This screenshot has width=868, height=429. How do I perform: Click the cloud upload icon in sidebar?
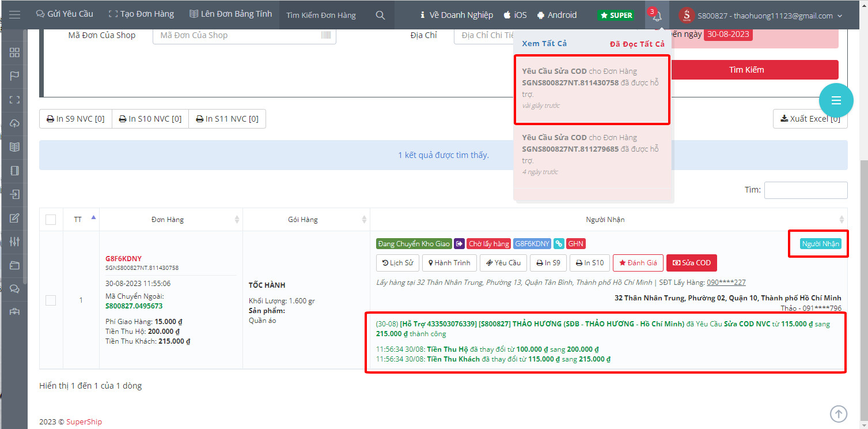pos(14,123)
